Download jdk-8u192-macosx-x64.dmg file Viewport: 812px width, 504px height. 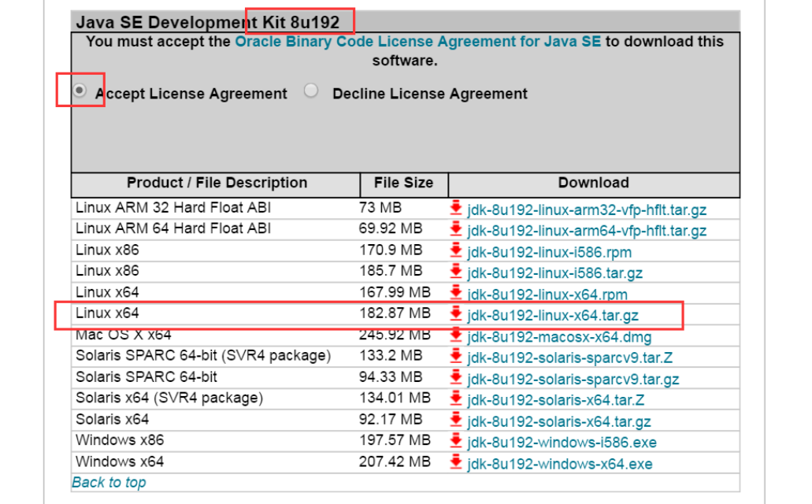tap(559, 337)
